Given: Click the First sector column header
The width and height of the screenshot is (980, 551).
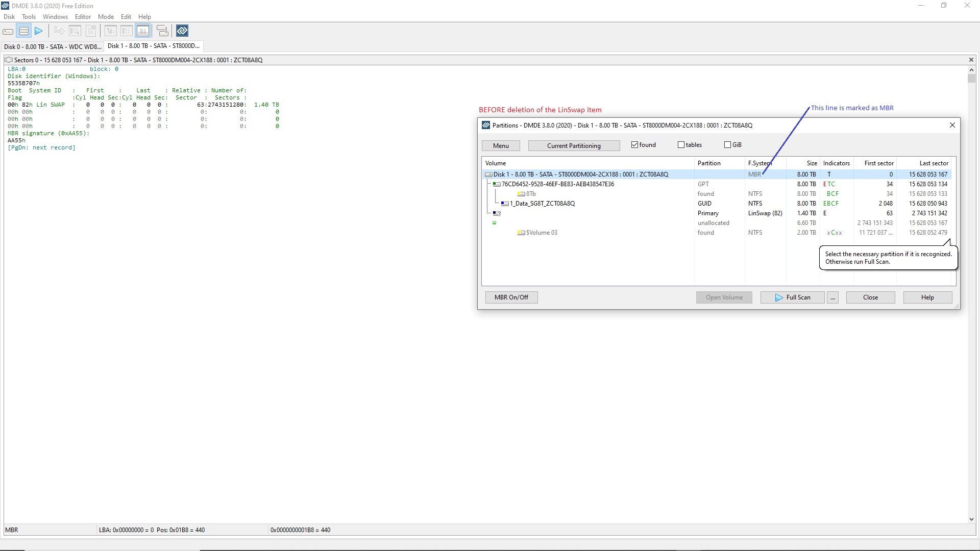Looking at the screenshot, I should pyautogui.click(x=875, y=163).
